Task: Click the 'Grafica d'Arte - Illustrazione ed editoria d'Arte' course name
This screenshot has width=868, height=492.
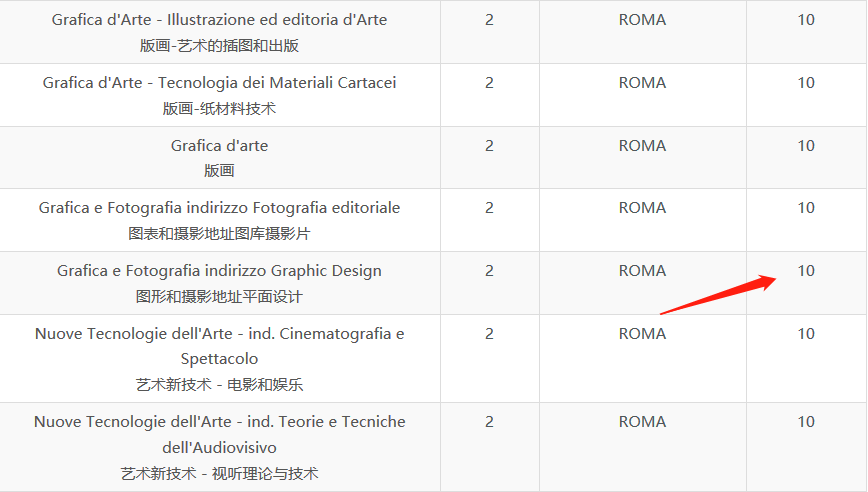Action: (x=219, y=20)
